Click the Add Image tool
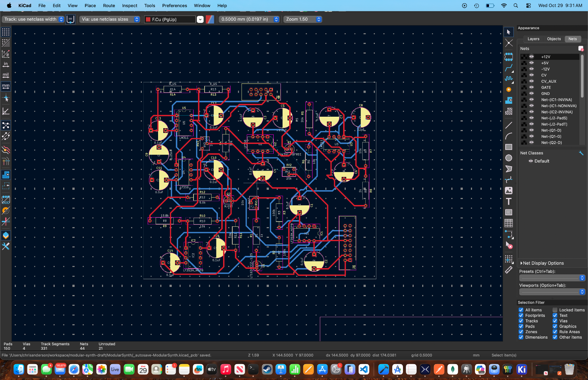Image resolution: width=588 pixels, height=380 pixels. [x=509, y=191]
